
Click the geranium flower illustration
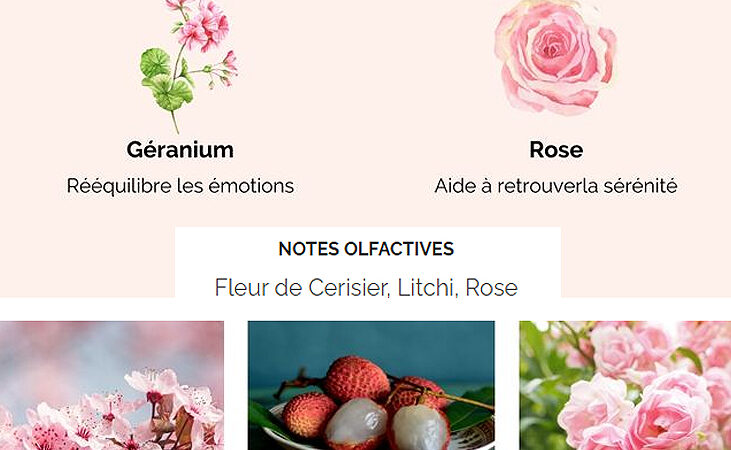click(x=189, y=65)
